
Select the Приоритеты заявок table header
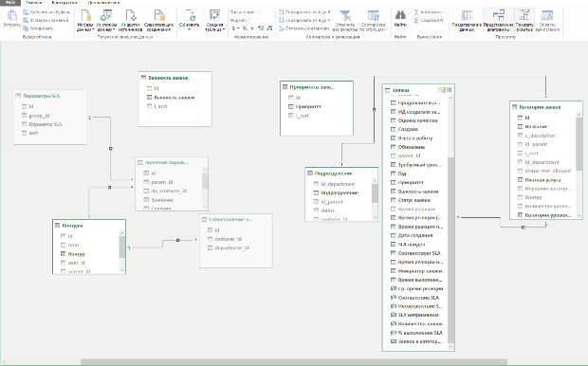pyautogui.click(x=317, y=87)
